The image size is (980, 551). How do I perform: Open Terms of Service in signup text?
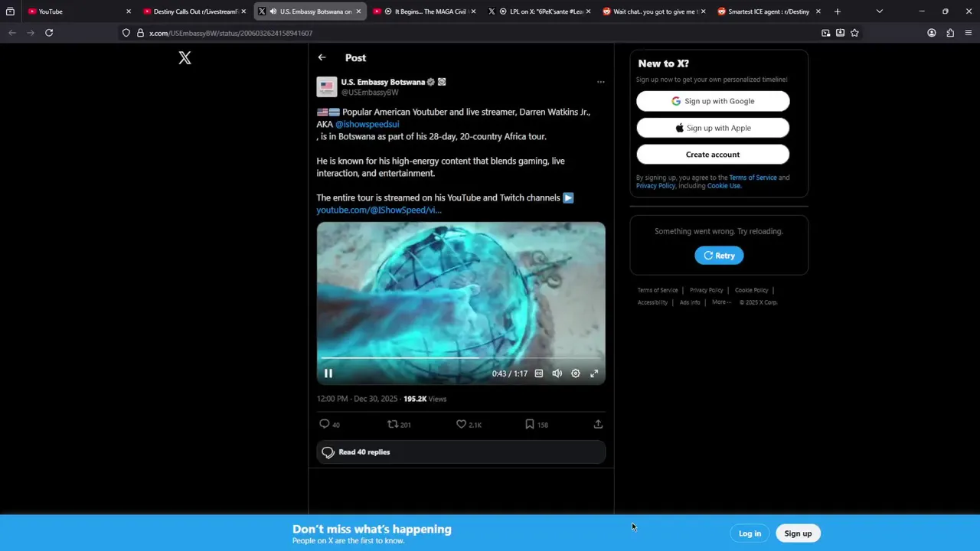tap(753, 178)
